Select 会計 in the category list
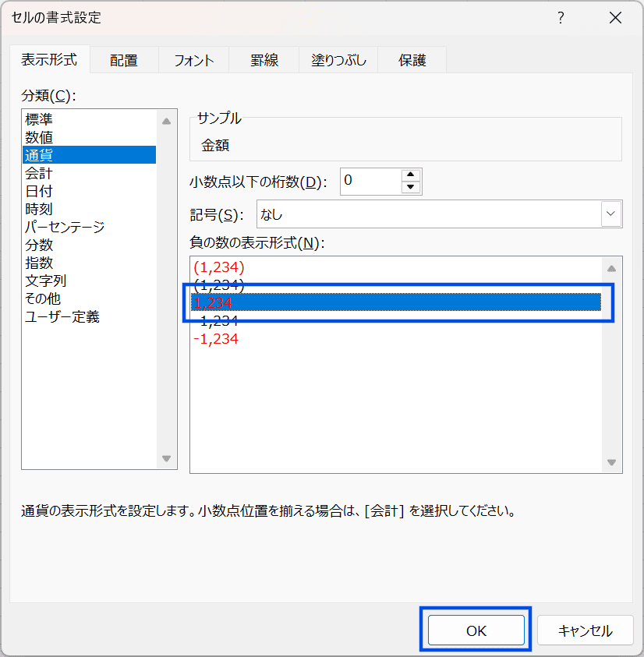 39,173
